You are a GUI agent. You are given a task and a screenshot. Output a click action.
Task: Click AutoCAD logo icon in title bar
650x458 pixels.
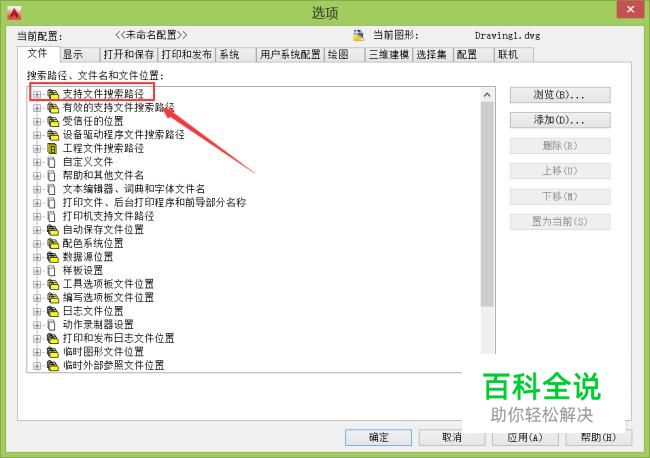click(15, 13)
